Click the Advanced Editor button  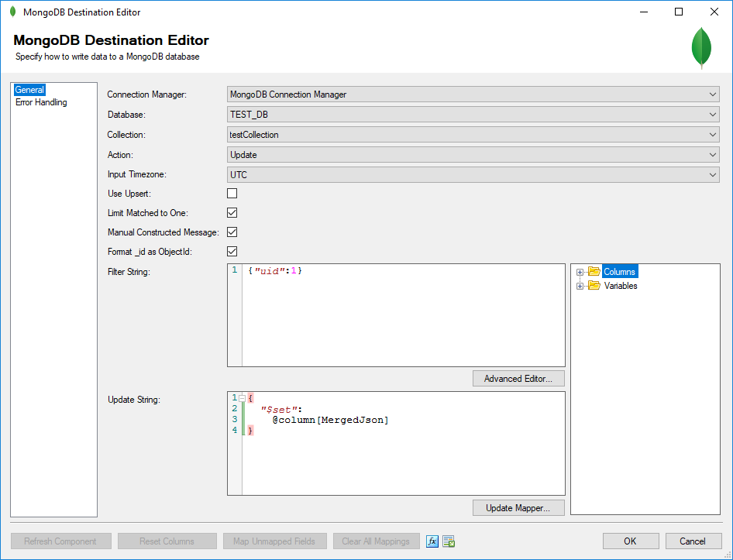[518, 379]
